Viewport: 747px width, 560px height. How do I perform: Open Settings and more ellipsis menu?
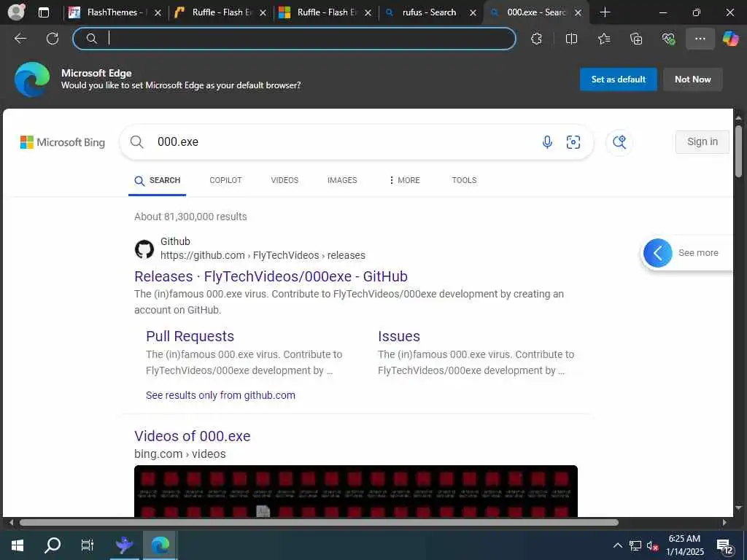700,39
